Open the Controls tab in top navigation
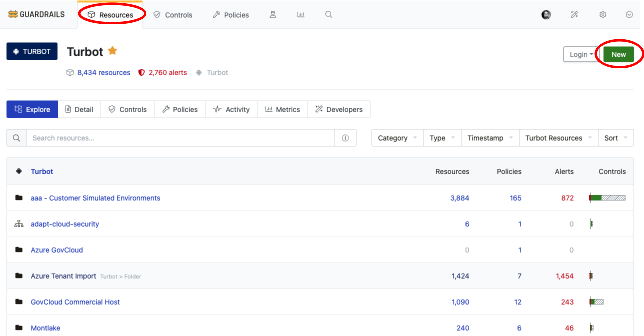The image size is (644, 336). point(173,15)
